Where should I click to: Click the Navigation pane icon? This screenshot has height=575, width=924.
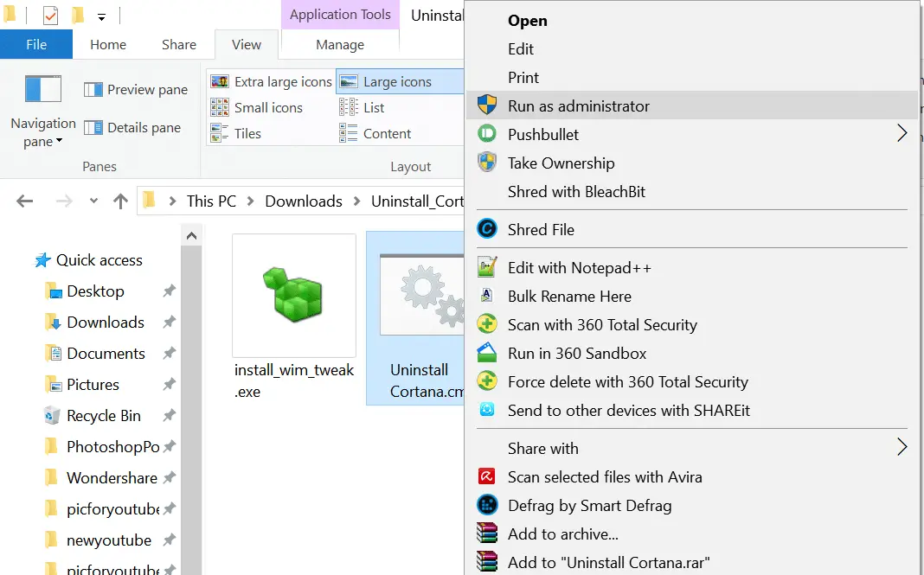click(43, 90)
